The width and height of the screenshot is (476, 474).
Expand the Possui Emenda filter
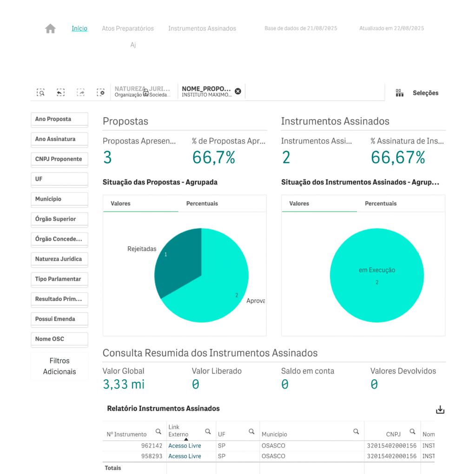pyautogui.click(x=59, y=319)
